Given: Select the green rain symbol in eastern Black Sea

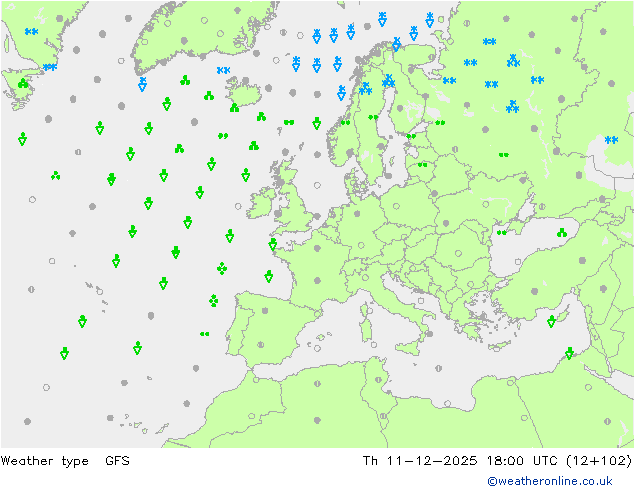Looking at the screenshot, I should (x=562, y=233).
